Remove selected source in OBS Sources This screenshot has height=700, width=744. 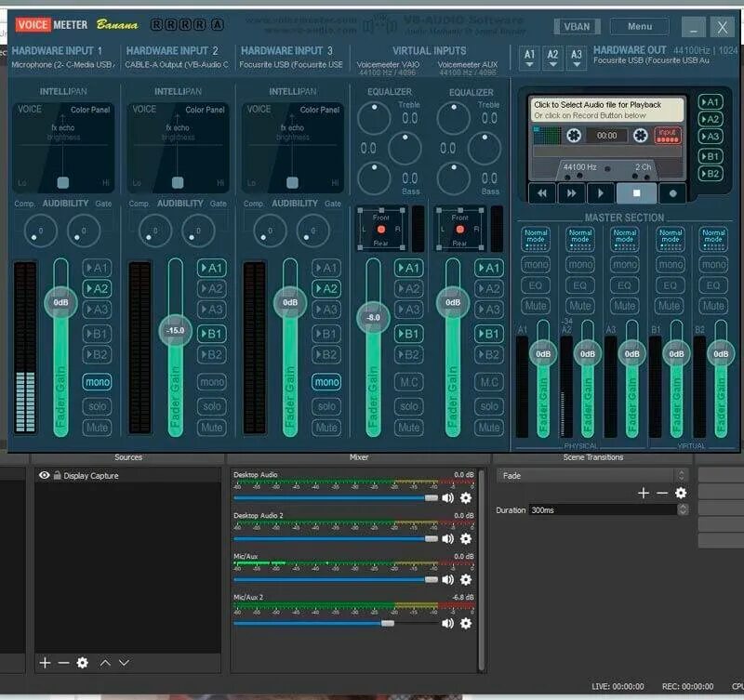[63, 663]
